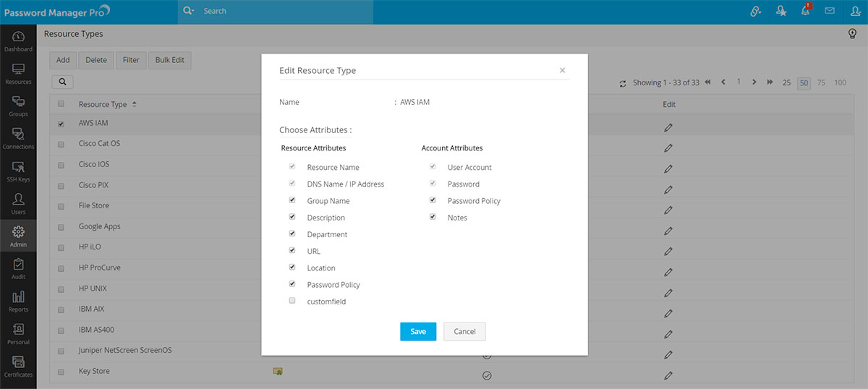Refresh the resource types list
868x389 pixels.
pyautogui.click(x=623, y=83)
